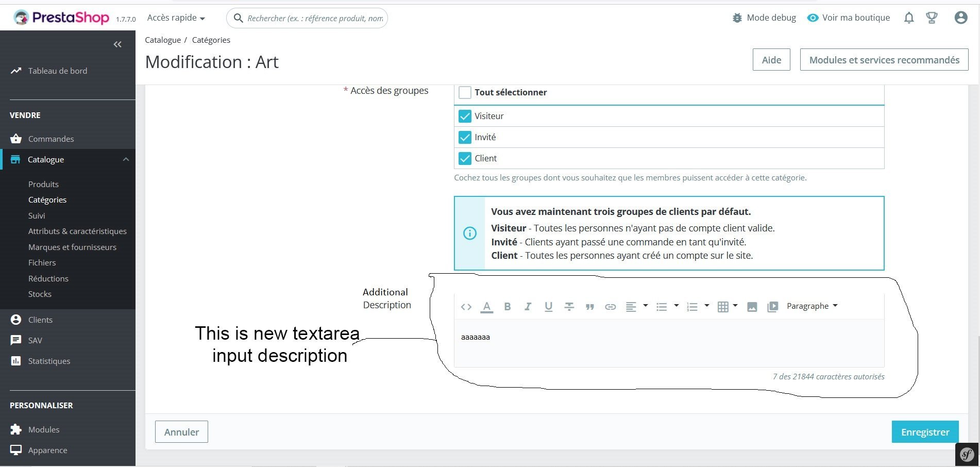
Task: Expand the alignment options arrow
Action: click(x=646, y=306)
